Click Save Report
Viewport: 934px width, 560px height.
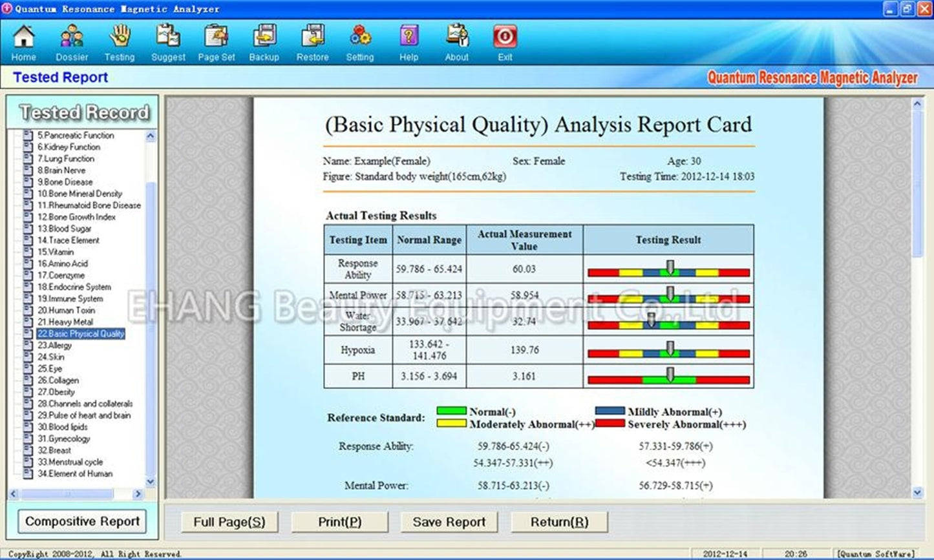pyautogui.click(x=449, y=521)
